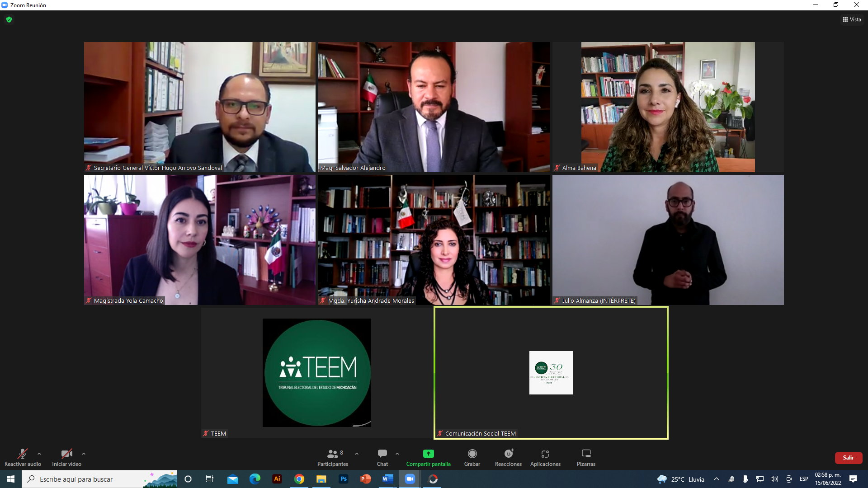868x488 pixels.
Task: Expand video options arrow next to camera
Action: click(x=84, y=454)
